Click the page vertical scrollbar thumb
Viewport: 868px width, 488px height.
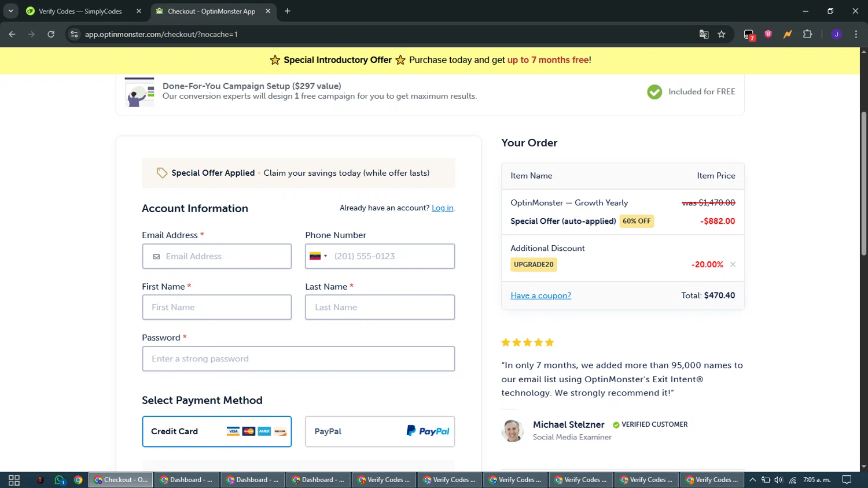tap(863, 183)
